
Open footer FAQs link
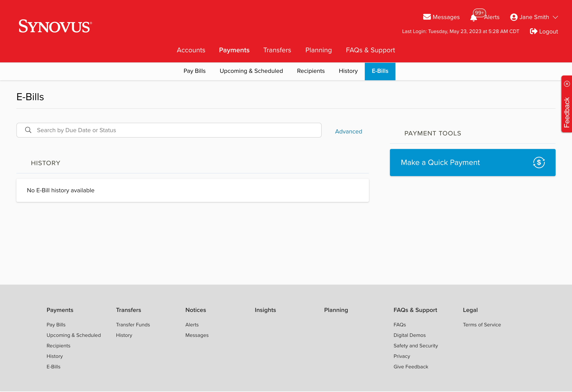point(400,325)
